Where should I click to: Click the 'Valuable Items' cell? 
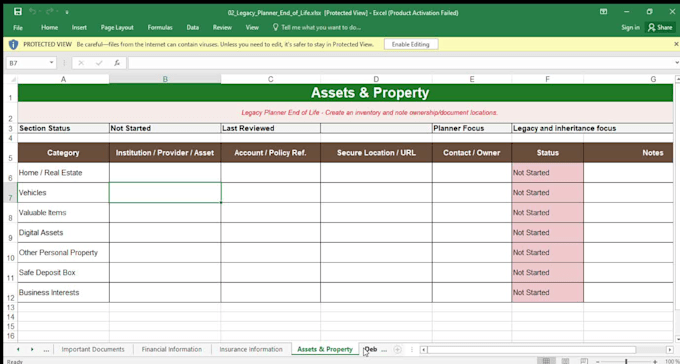(x=63, y=213)
